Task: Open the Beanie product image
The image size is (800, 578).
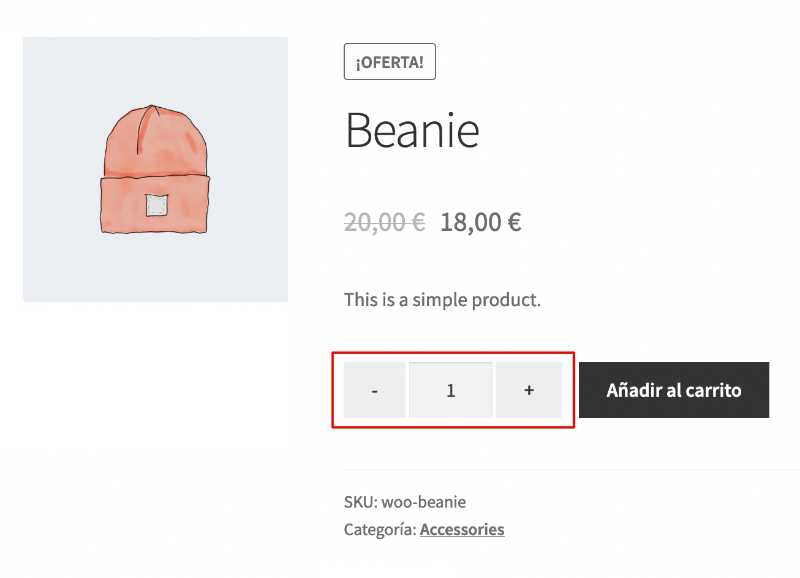Action: pyautogui.click(x=155, y=169)
